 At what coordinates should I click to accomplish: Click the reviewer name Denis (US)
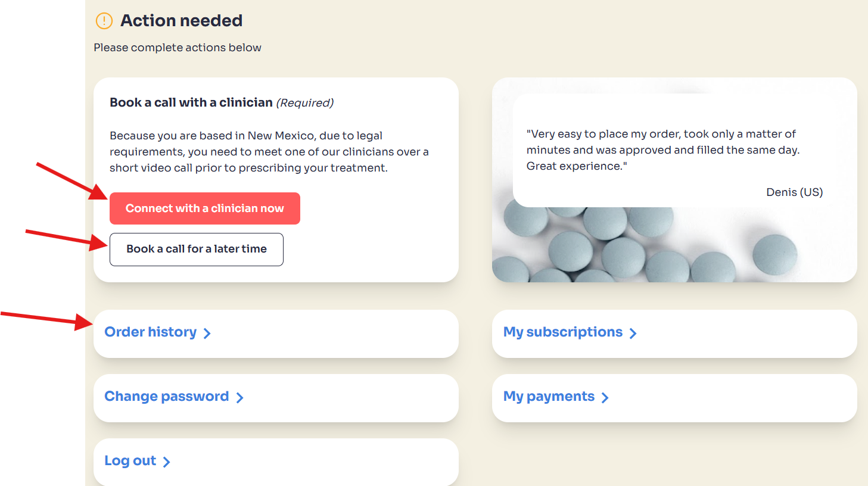(794, 192)
